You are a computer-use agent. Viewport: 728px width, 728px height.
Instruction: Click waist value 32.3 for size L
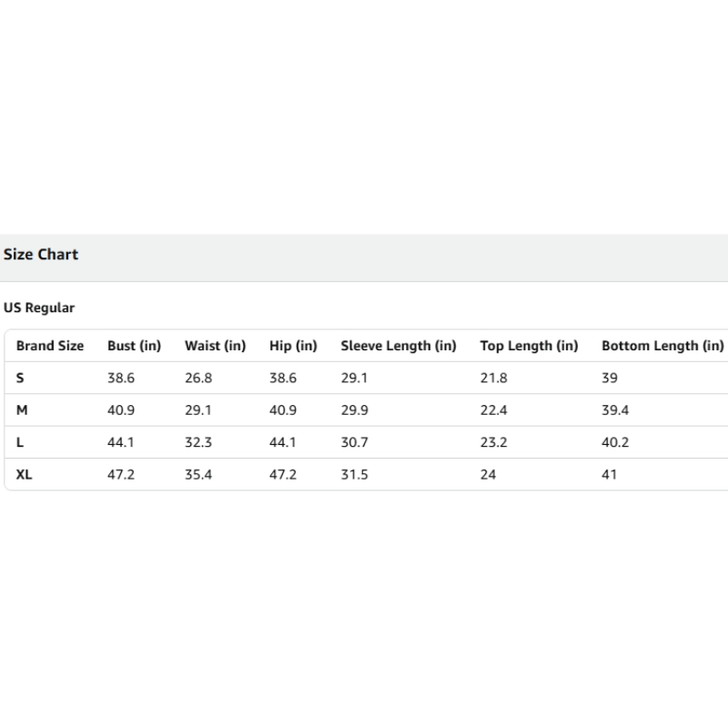[x=198, y=442]
